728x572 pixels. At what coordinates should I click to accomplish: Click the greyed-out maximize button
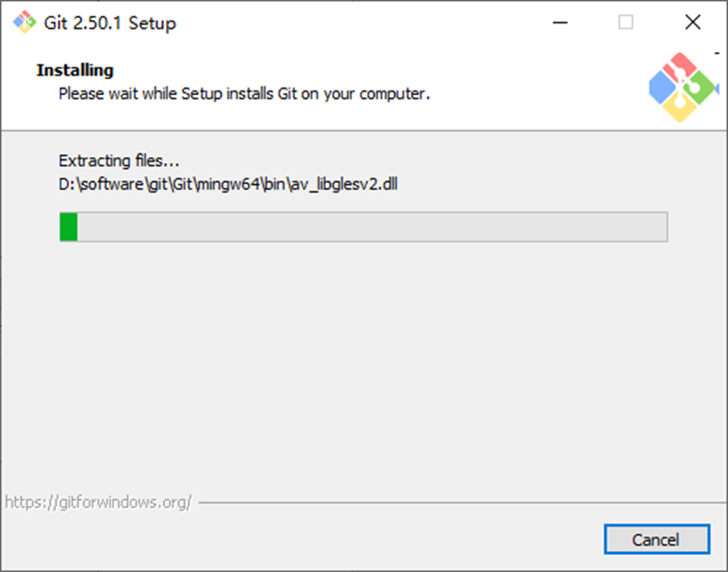pyautogui.click(x=626, y=22)
